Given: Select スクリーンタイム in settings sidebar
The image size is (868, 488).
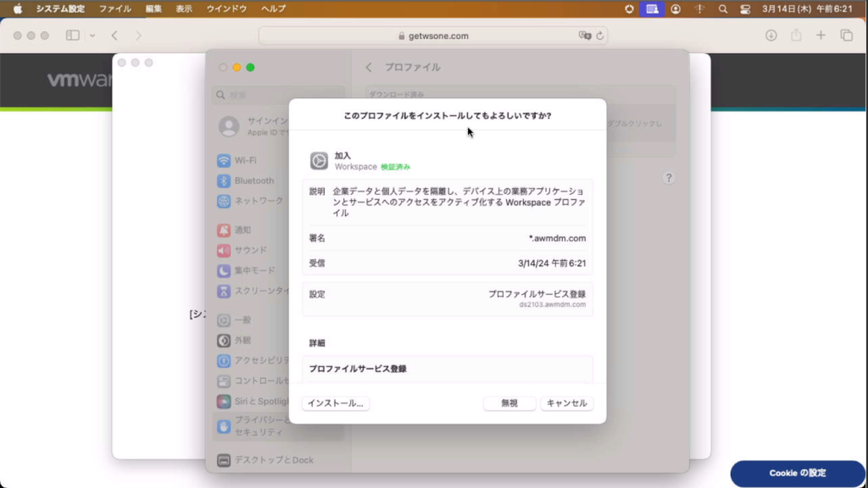Looking at the screenshot, I should [x=278, y=291].
